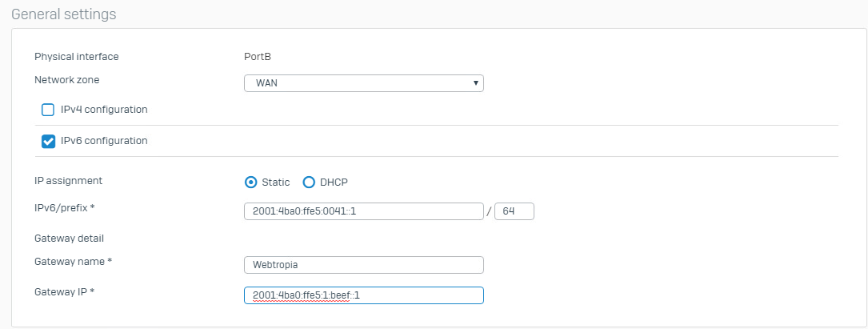Enable the IPv4 configuration checkbox
The image size is (868, 329).
tap(48, 110)
